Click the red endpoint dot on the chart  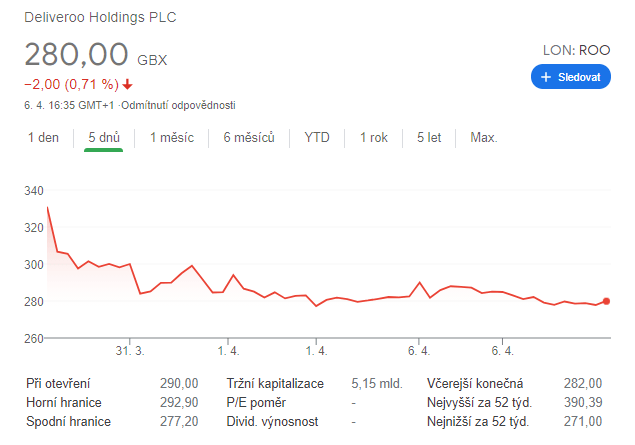[x=607, y=301]
